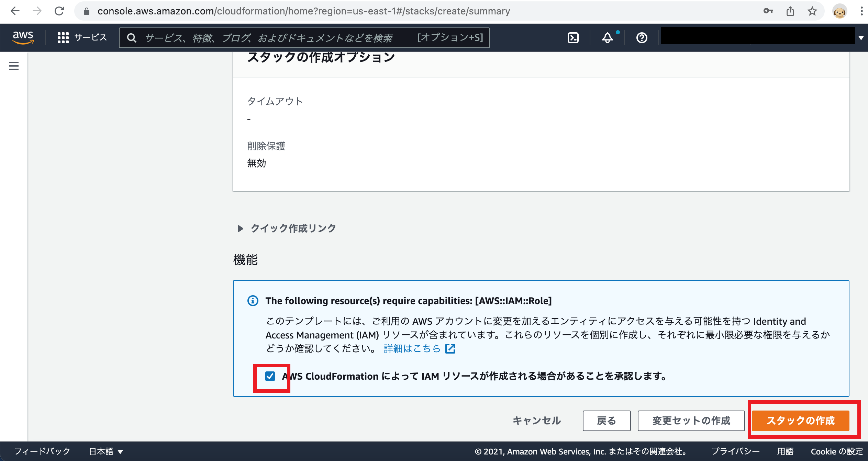Expand クイック作成リンク section

coord(287,228)
